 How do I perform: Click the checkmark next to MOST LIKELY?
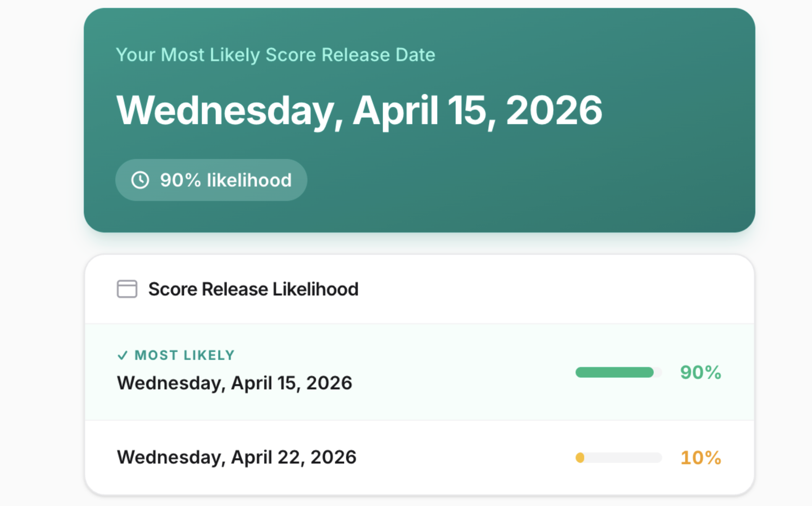[x=123, y=356]
